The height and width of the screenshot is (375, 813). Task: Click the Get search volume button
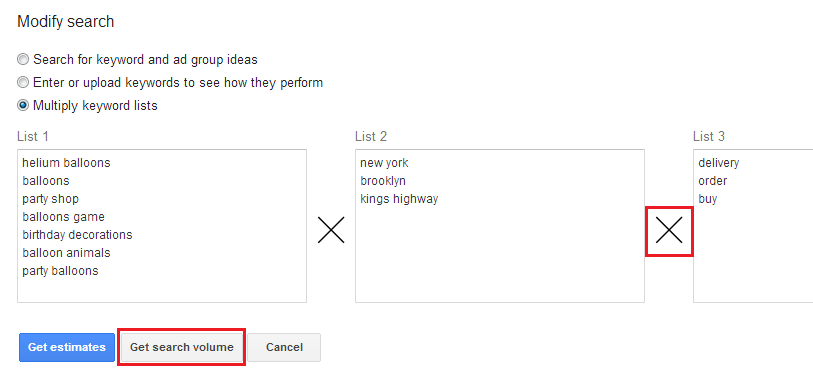pos(181,347)
